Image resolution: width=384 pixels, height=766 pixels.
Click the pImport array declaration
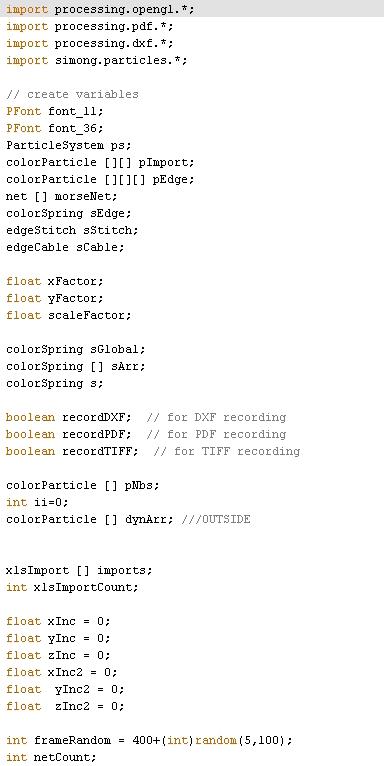[x=100, y=162]
